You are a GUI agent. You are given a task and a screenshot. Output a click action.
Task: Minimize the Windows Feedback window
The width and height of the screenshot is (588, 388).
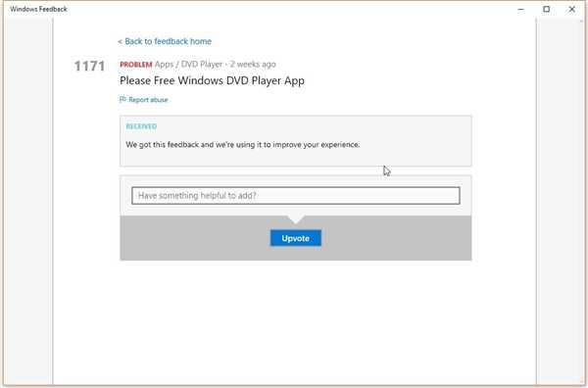(521, 9)
